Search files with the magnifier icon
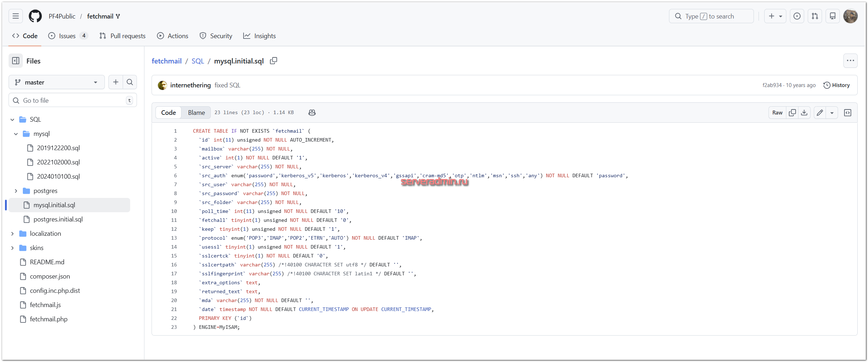The image size is (868, 362). 130,82
